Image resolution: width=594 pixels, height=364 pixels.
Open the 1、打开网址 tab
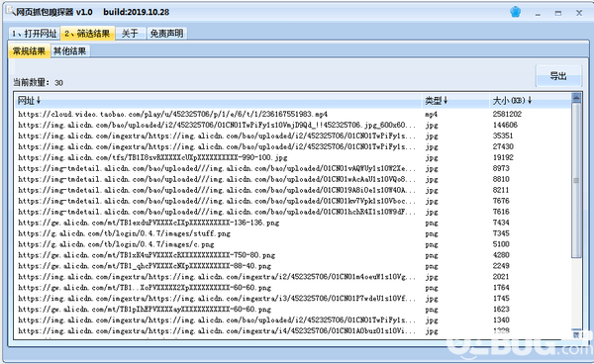point(34,34)
